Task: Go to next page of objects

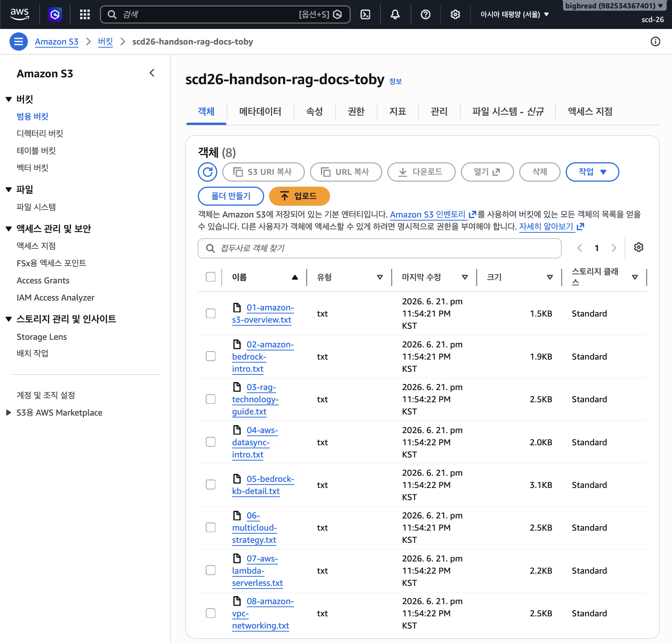Action: tap(614, 248)
